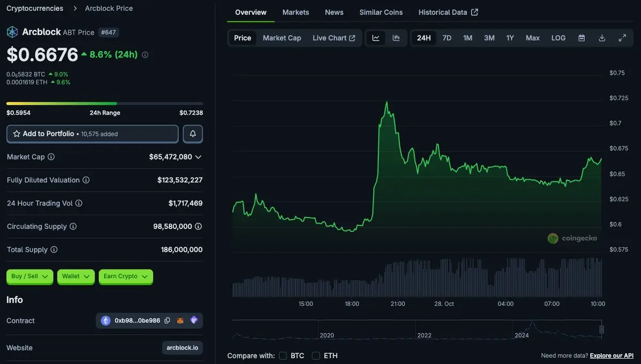Click external link icon on Live Chart
Image resolution: width=641 pixels, height=364 pixels.
click(x=352, y=38)
